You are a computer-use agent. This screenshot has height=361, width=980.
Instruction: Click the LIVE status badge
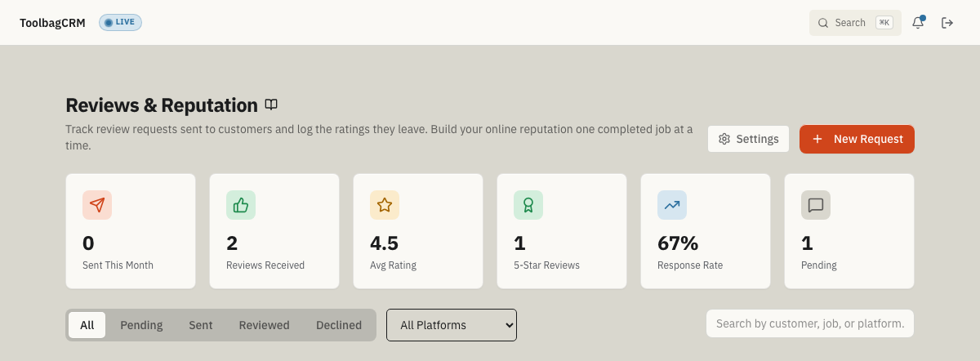(x=120, y=22)
